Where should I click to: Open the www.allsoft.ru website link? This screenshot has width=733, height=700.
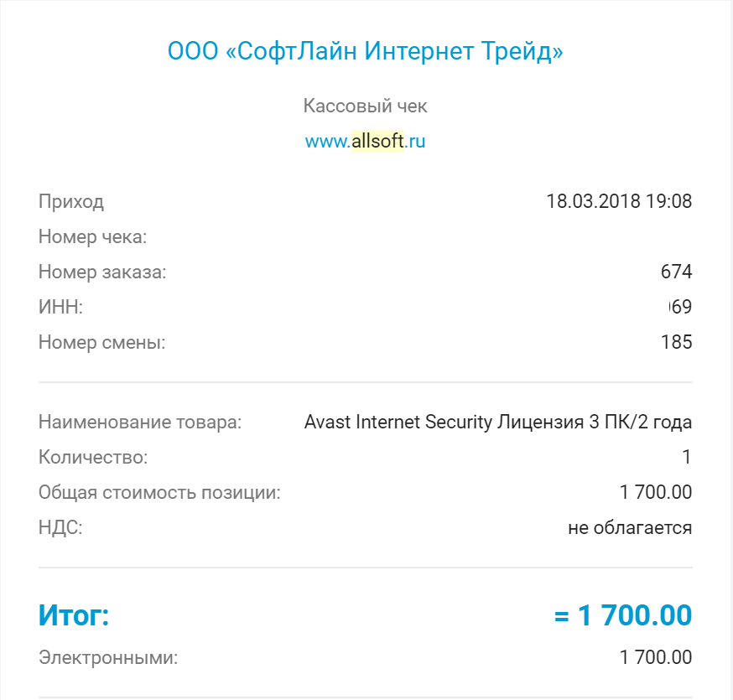(x=366, y=142)
